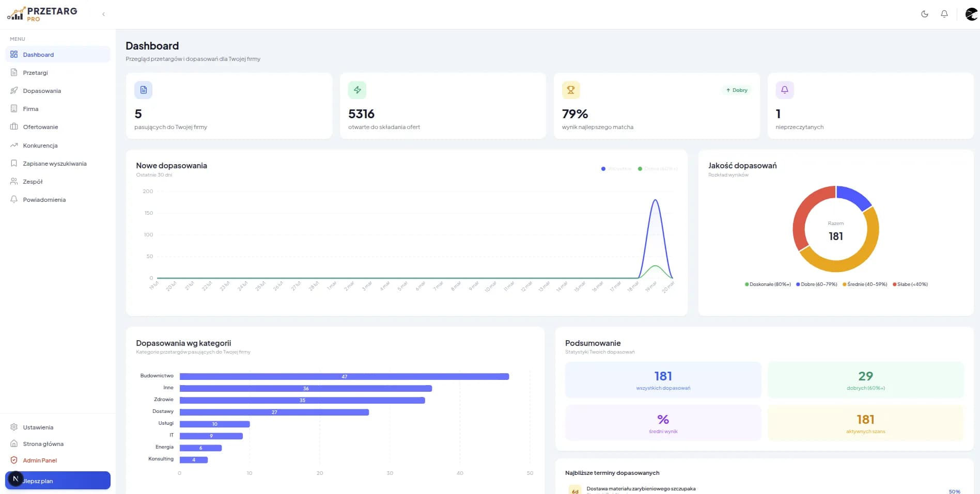Collapse the sidebar with the chevron arrow

103,14
